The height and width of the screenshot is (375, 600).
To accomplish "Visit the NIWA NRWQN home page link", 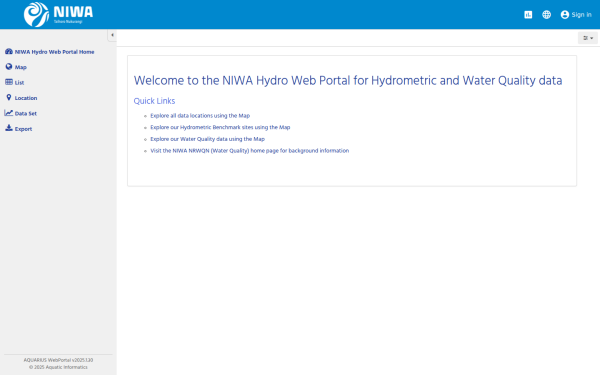I will pyautogui.click(x=249, y=151).
